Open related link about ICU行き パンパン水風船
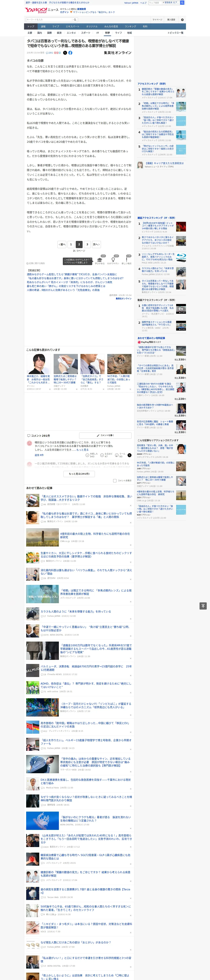This screenshot has height=980, width=210. click(x=72, y=274)
